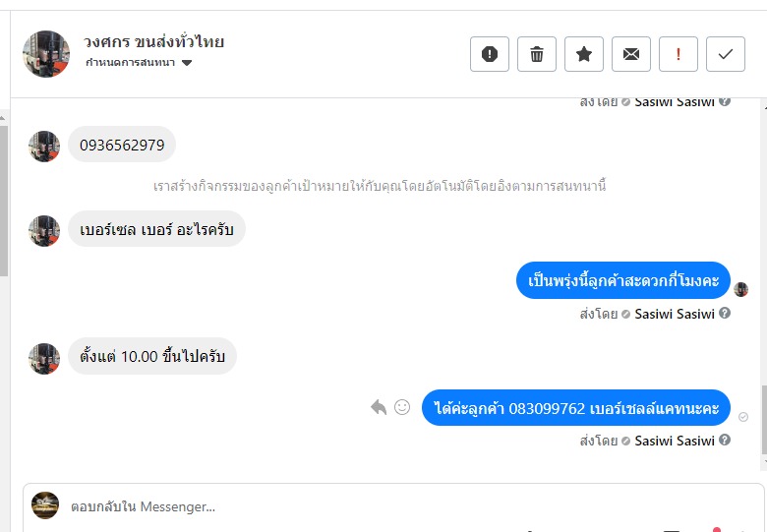Click chat scrollbar handle on right
The height and width of the screenshot is (532, 767).
764,421
